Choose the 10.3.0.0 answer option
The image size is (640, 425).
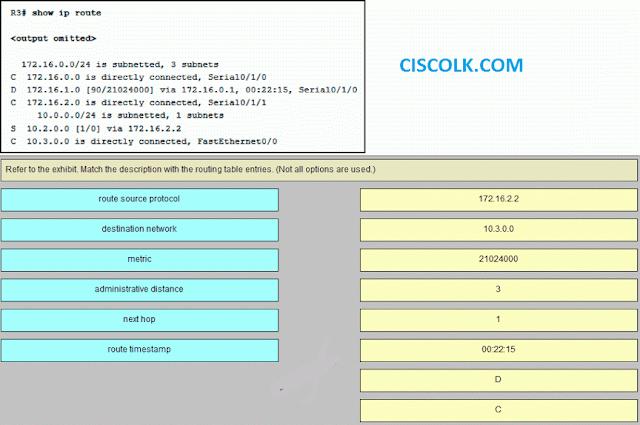tap(498, 230)
